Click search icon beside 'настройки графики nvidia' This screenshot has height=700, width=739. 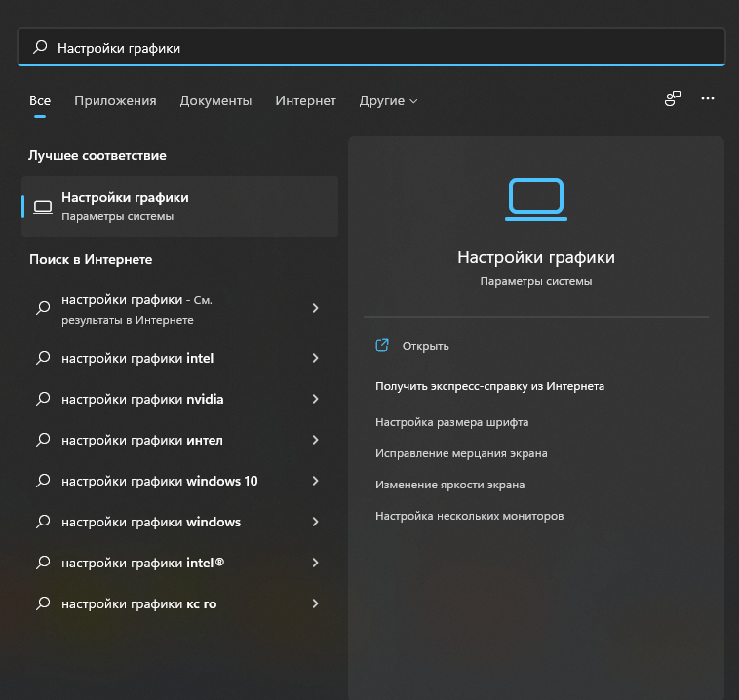[x=43, y=399]
